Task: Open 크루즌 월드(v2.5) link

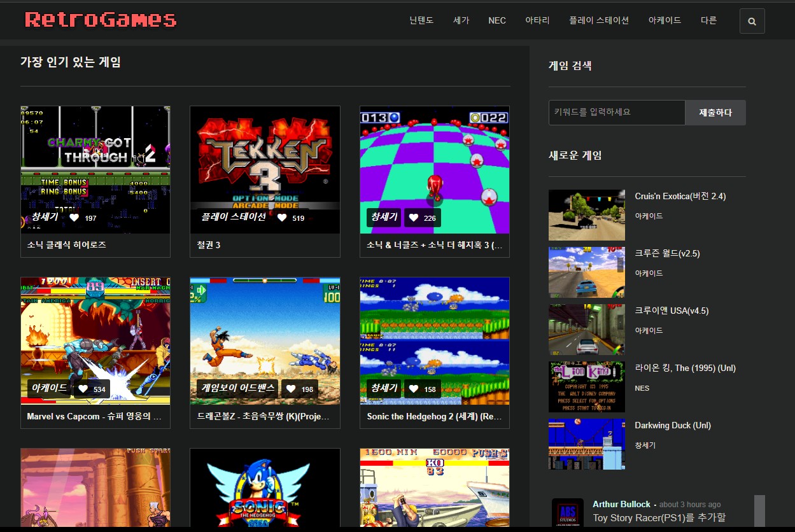Action: point(667,253)
